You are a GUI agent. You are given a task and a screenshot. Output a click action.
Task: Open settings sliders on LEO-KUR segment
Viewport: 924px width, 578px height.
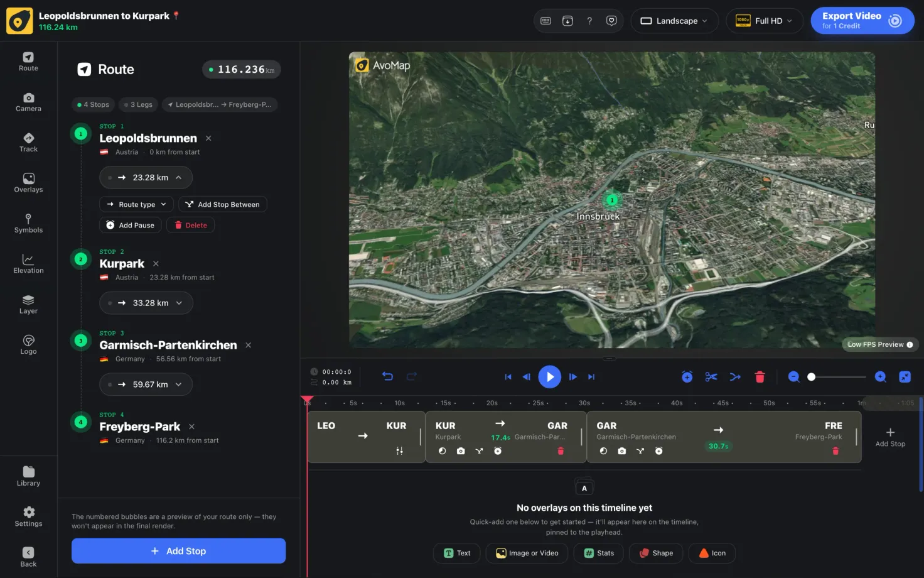[x=399, y=451]
